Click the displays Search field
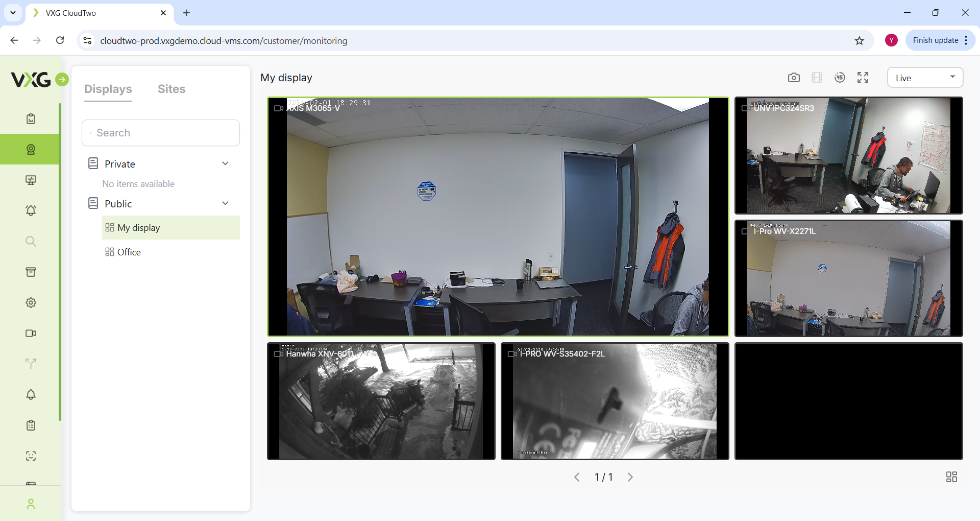The image size is (980, 521). (x=161, y=133)
